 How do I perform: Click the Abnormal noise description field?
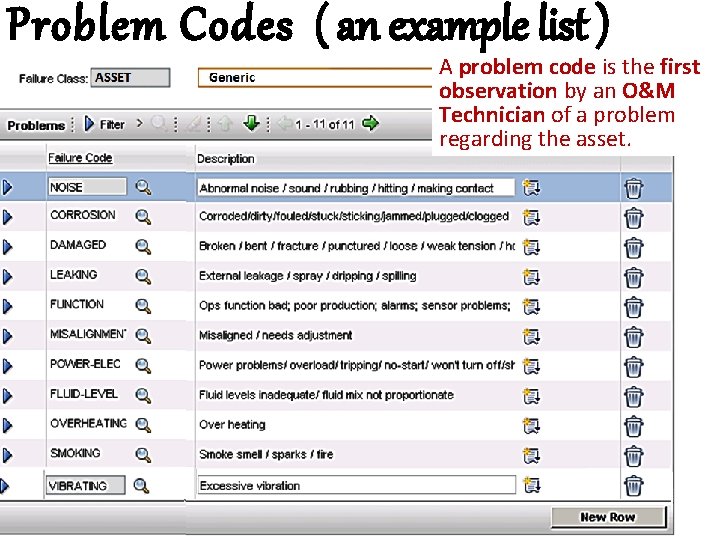point(356,188)
